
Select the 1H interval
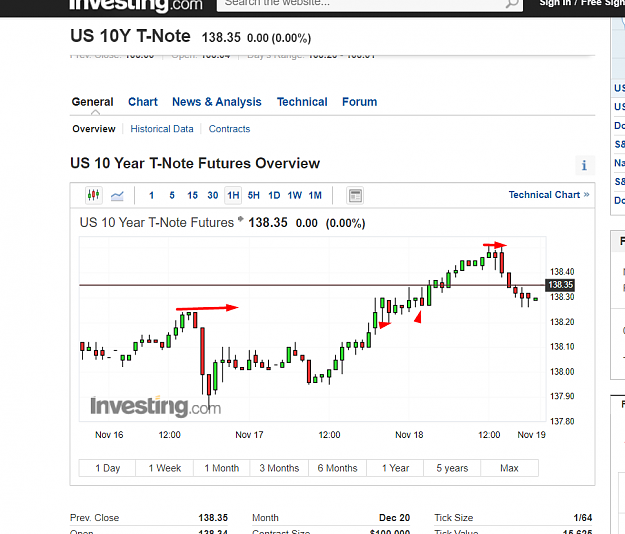(x=233, y=195)
